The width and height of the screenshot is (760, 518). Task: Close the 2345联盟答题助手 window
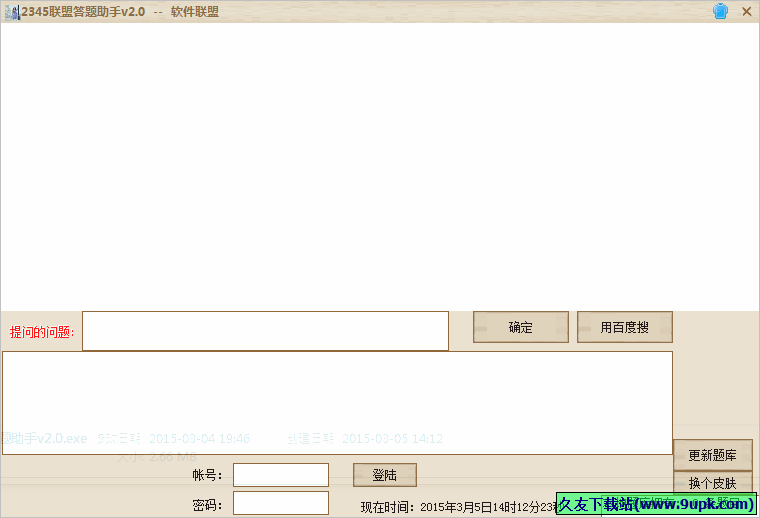click(x=747, y=11)
